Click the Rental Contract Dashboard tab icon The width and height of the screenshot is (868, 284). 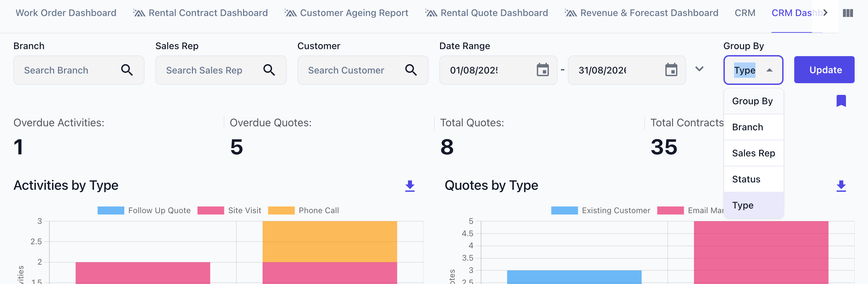coord(139,13)
